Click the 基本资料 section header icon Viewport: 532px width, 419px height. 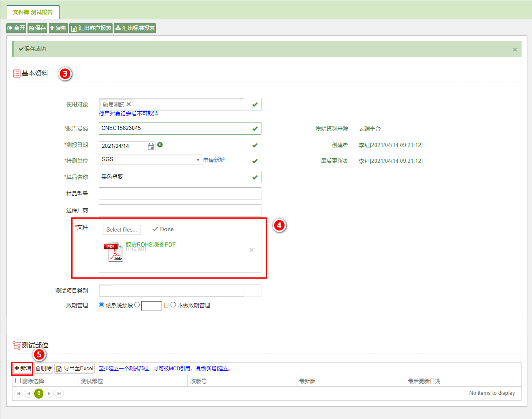[17, 74]
